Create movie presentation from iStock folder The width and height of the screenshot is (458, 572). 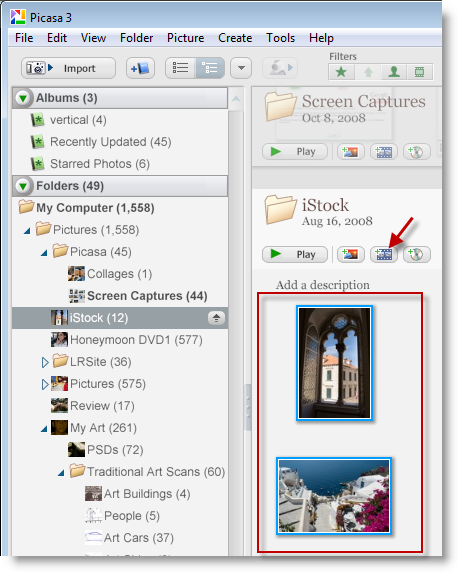click(384, 254)
